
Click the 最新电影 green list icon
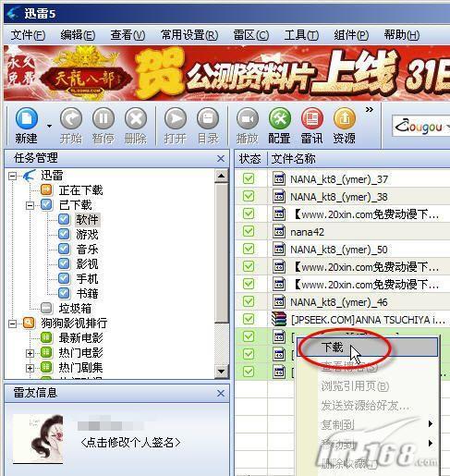pyautogui.click(x=46, y=337)
